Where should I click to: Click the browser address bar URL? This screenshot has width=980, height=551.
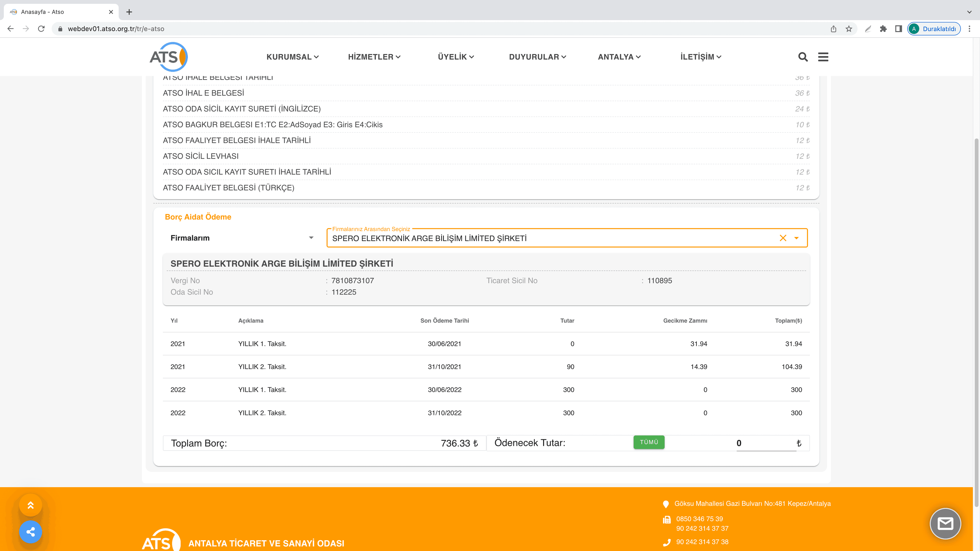point(116,29)
